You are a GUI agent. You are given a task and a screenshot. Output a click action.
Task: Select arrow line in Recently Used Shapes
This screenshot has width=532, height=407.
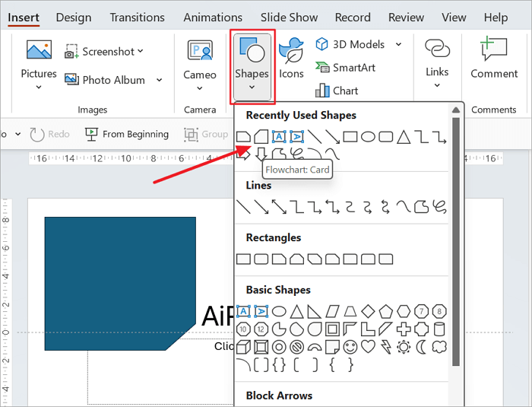332,137
